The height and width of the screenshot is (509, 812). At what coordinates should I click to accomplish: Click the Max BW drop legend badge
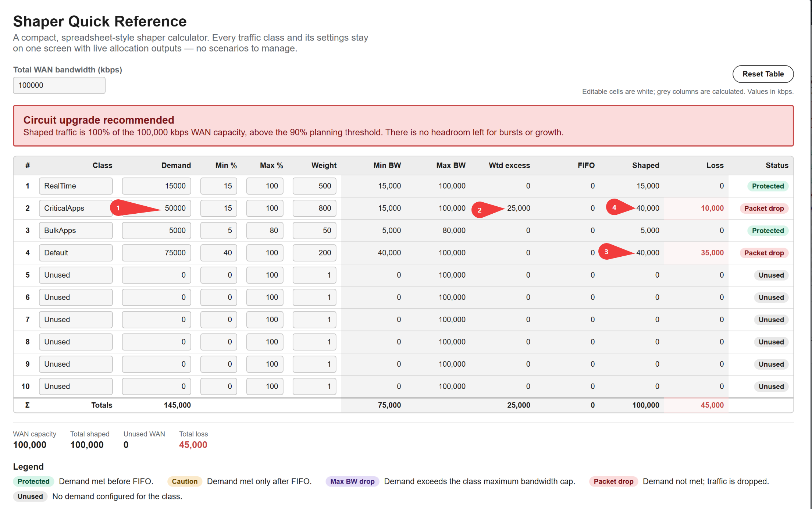352,481
